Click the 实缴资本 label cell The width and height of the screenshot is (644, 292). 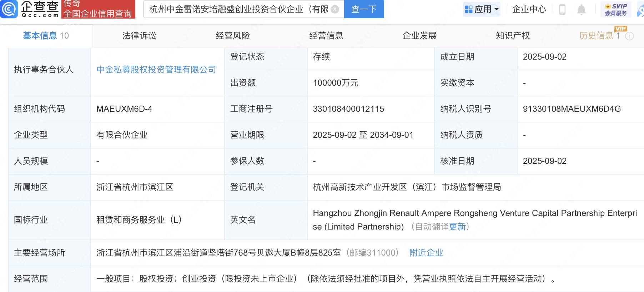point(476,83)
